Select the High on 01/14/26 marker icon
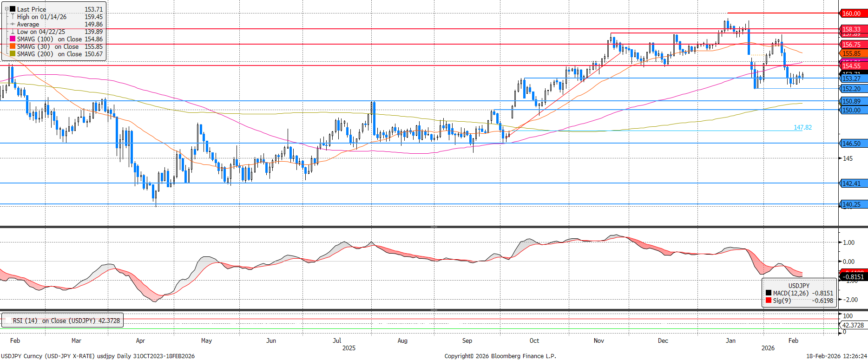Screen dimensions: 868x360 point(13,17)
